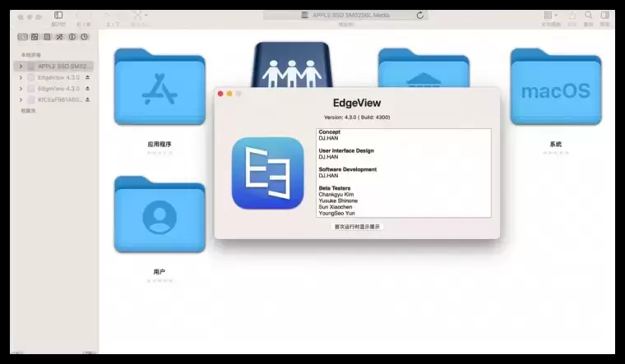Click the Yusuke Shinone credit line
The width and height of the screenshot is (625, 364).
[x=338, y=200]
